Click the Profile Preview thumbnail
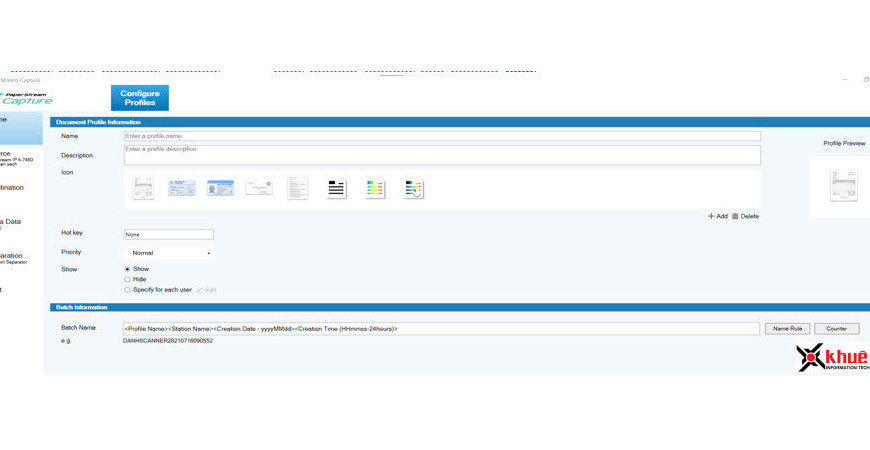 coord(843,186)
